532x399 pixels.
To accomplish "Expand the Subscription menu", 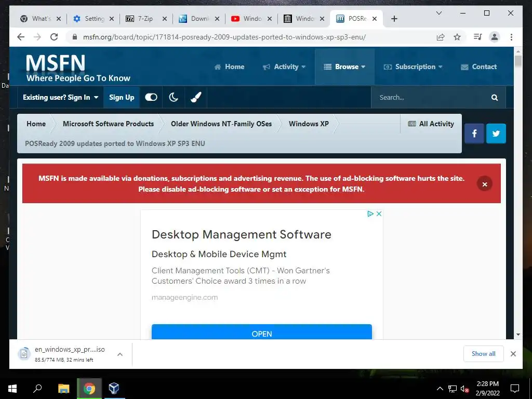I will tap(413, 67).
